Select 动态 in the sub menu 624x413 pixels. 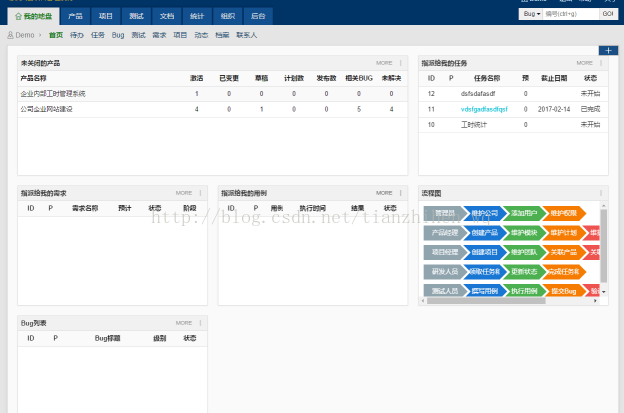coord(201,35)
